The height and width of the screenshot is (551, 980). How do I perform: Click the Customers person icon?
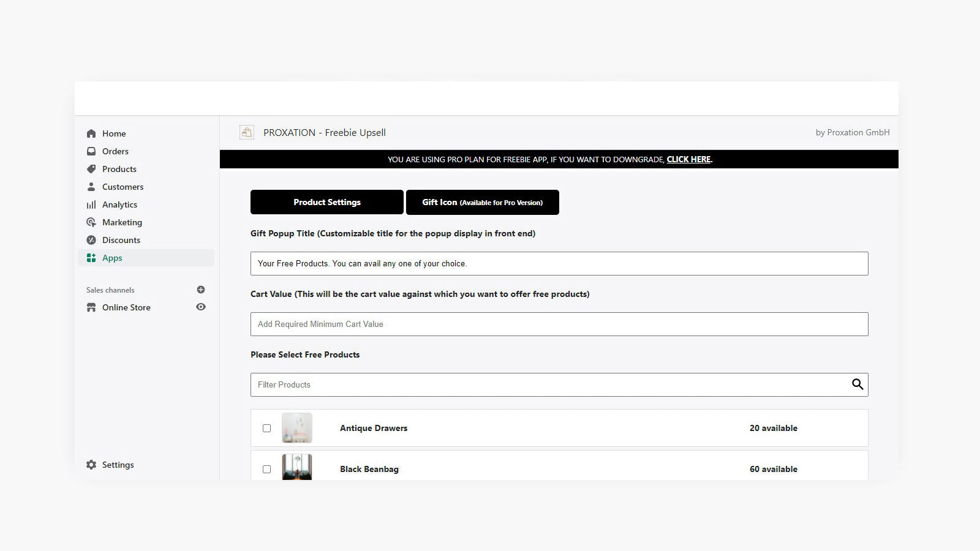(91, 187)
